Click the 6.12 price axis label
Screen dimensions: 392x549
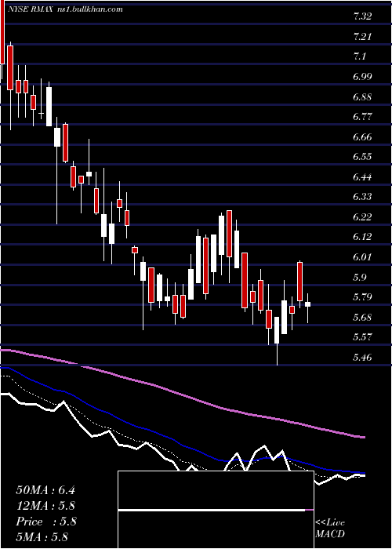click(362, 238)
